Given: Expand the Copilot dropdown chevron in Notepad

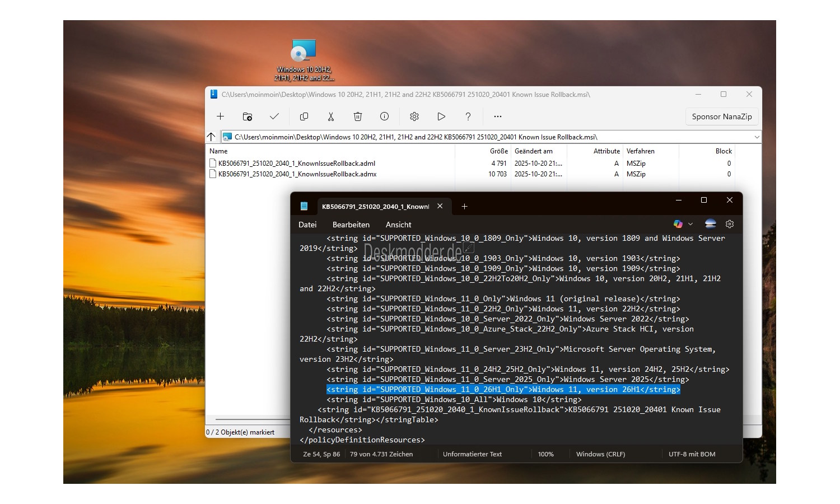Looking at the screenshot, I should click(690, 224).
